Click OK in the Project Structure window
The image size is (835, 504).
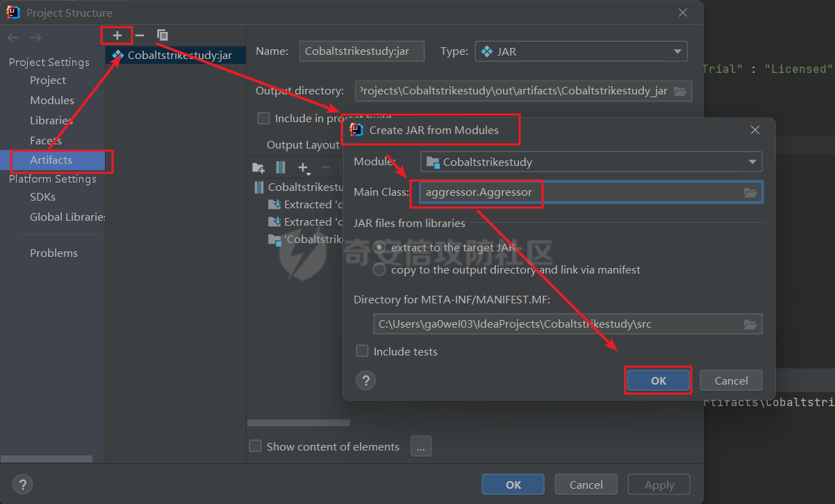(x=513, y=485)
